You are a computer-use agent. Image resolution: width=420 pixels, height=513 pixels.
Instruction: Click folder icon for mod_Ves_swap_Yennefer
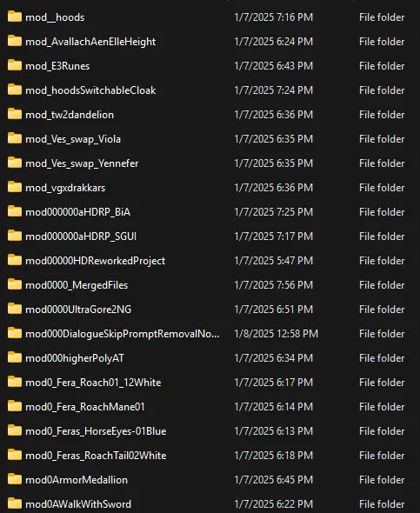pos(15,163)
